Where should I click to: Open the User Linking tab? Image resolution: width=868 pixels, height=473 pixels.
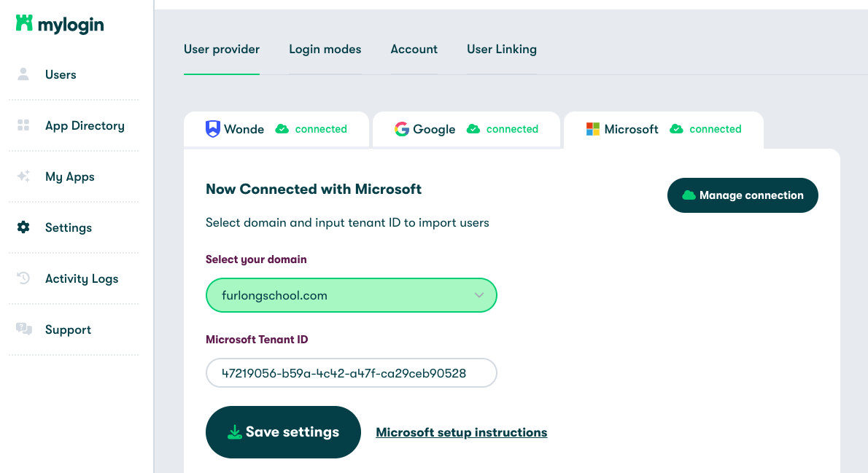coord(502,50)
